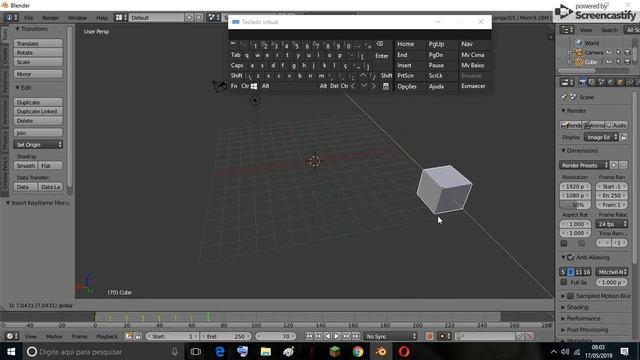Select the Camera object icon in outliner
This screenshot has height=360, width=640.
coord(579,52)
